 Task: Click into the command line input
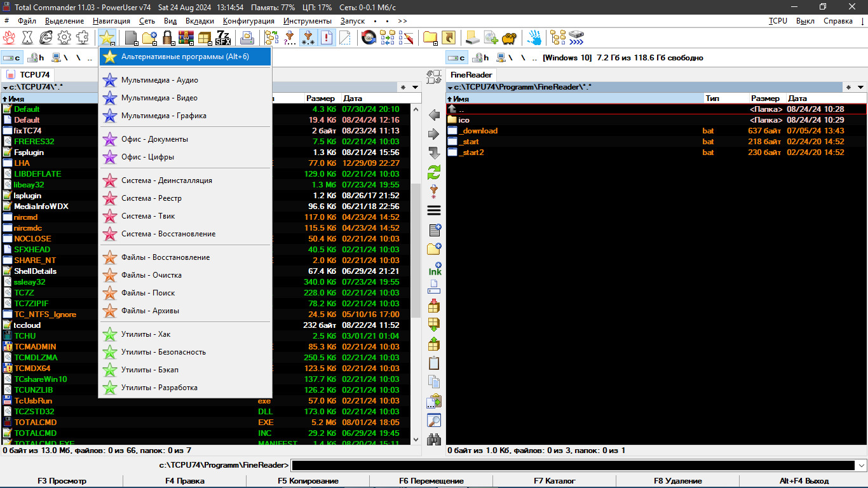point(574,465)
